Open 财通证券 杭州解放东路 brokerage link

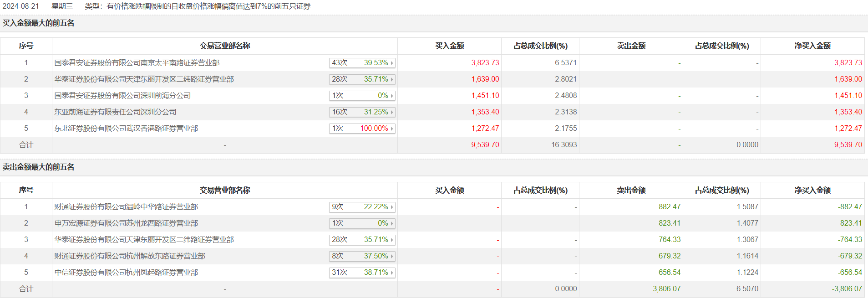coord(130,256)
